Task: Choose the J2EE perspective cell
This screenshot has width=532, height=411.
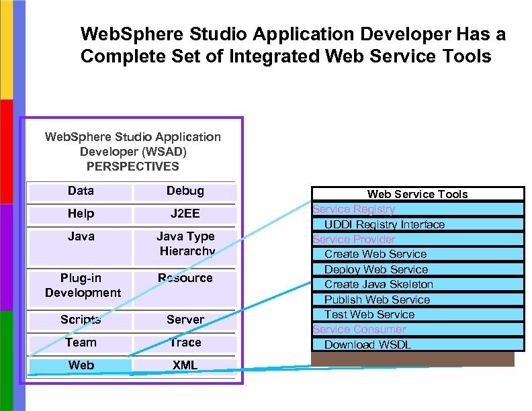Action: [185, 215]
